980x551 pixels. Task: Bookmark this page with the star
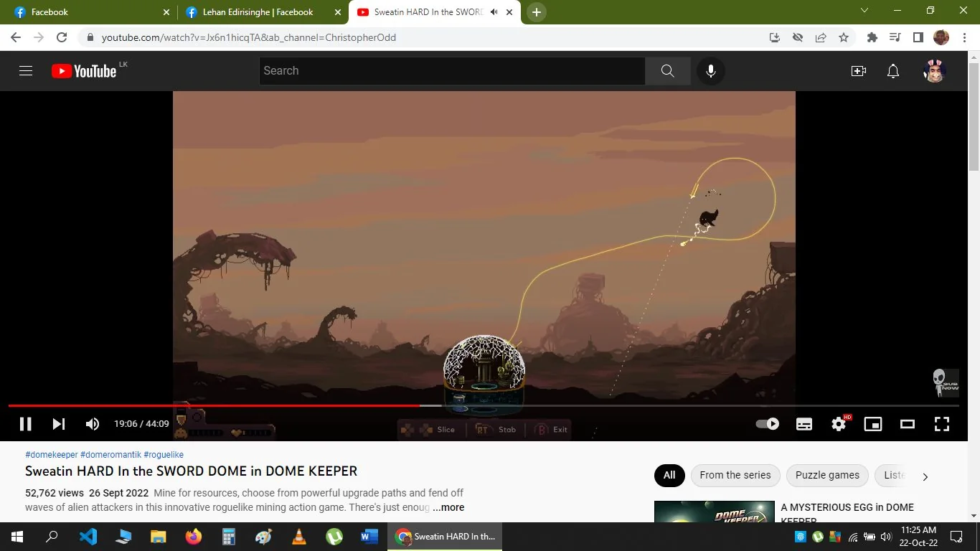[x=844, y=37]
